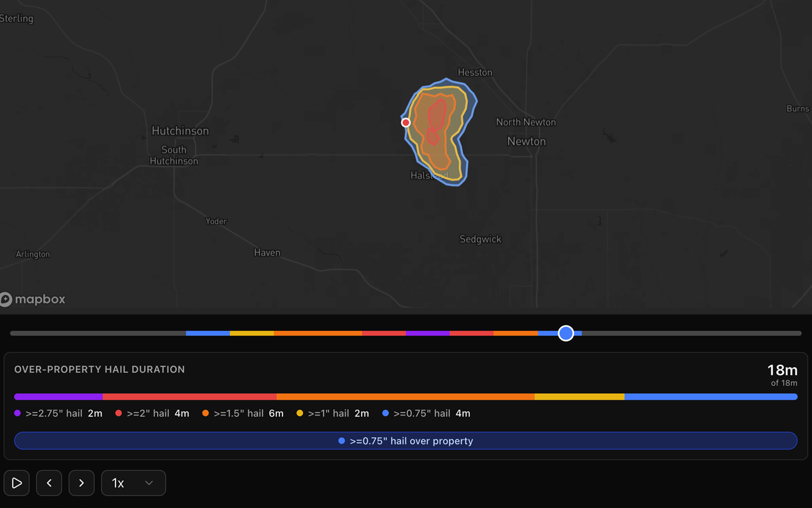Viewport: 812px width, 508px height.
Task: Click the red property location marker on the map
Action: click(406, 122)
